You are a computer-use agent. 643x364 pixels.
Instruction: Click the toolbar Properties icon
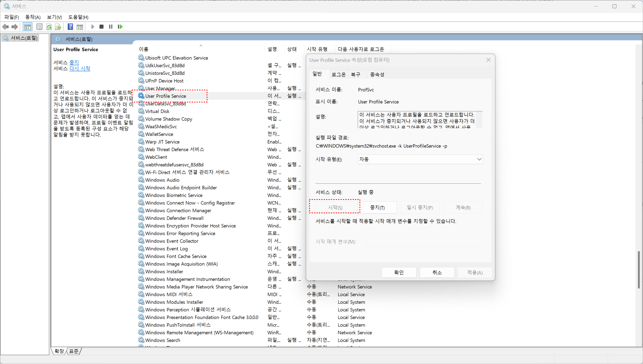point(39,27)
